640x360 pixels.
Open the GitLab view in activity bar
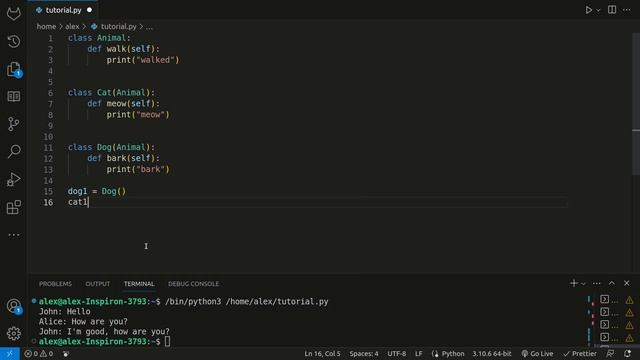tap(13, 13)
